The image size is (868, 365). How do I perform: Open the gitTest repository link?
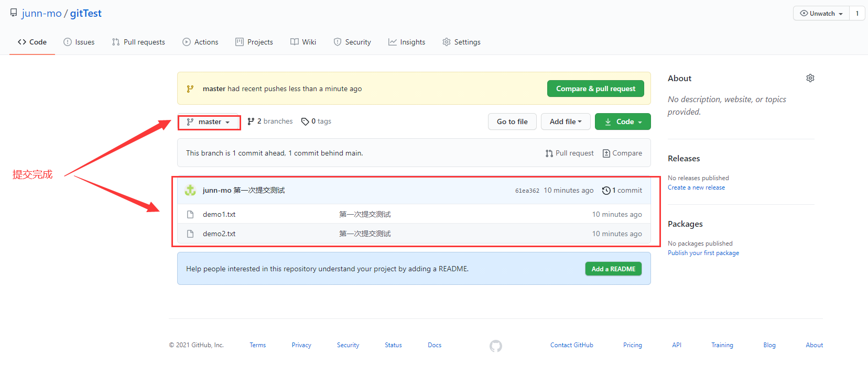click(x=86, y=13)
